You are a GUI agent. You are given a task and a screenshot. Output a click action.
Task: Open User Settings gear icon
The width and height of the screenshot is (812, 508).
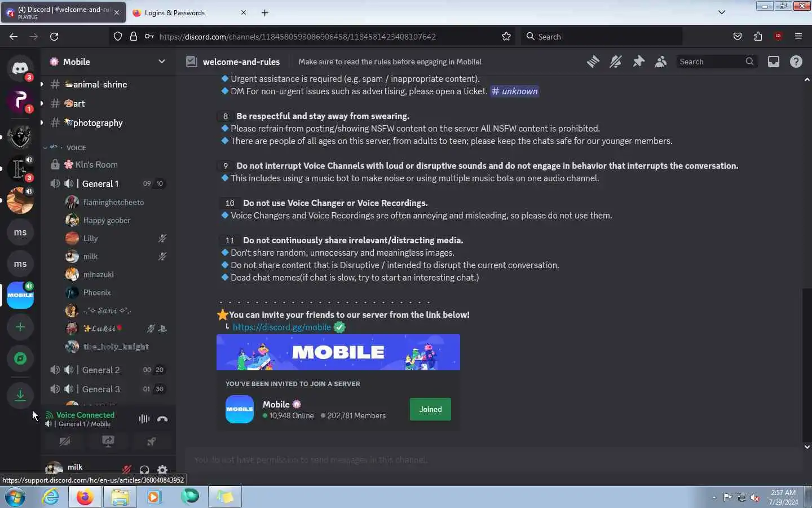[162, 470]
